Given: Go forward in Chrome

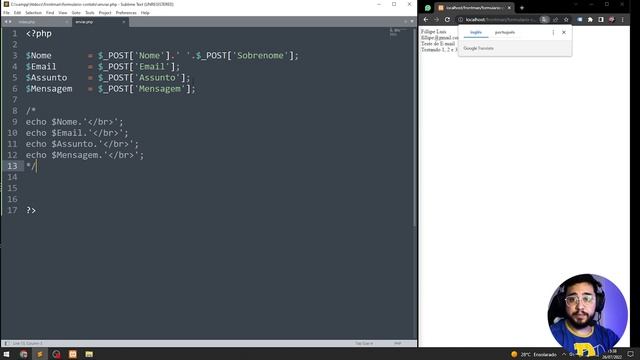Looking at the screenshot, I should tap(436, 20).
